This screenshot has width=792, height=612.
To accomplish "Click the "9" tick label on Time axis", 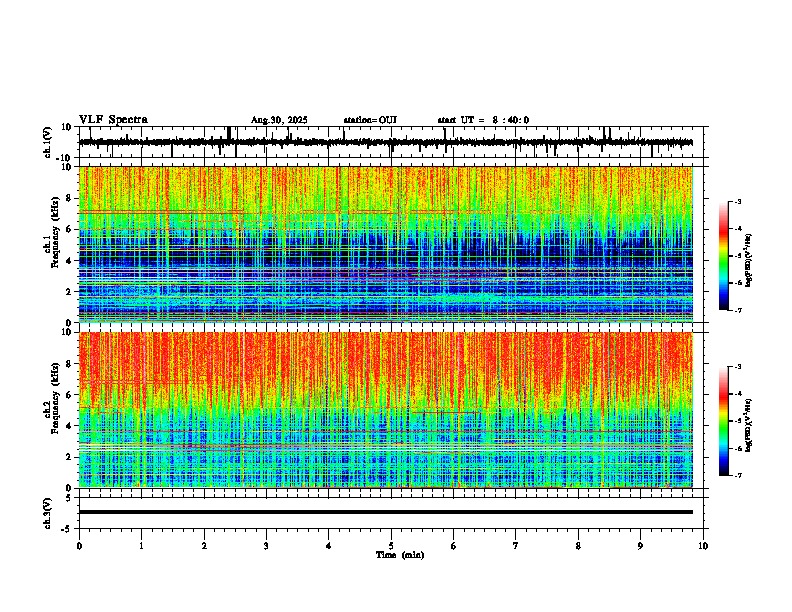I will (x=640, y=546).
